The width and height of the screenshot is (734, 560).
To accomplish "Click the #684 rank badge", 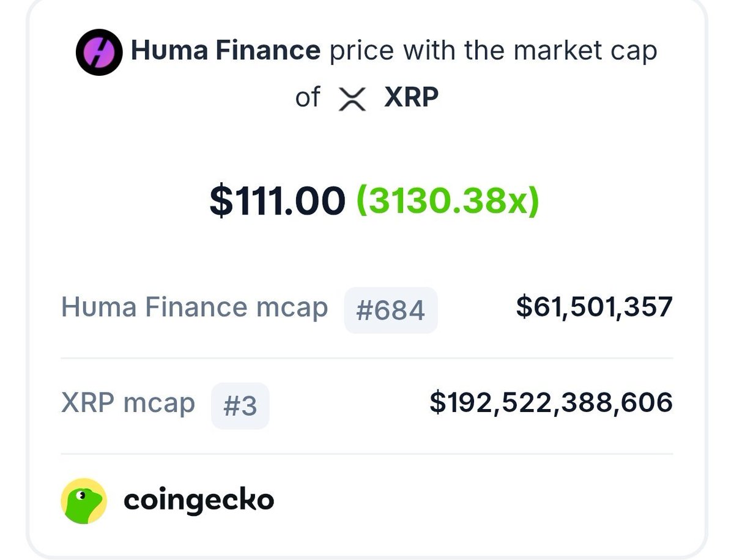I will tap(391, 310).
